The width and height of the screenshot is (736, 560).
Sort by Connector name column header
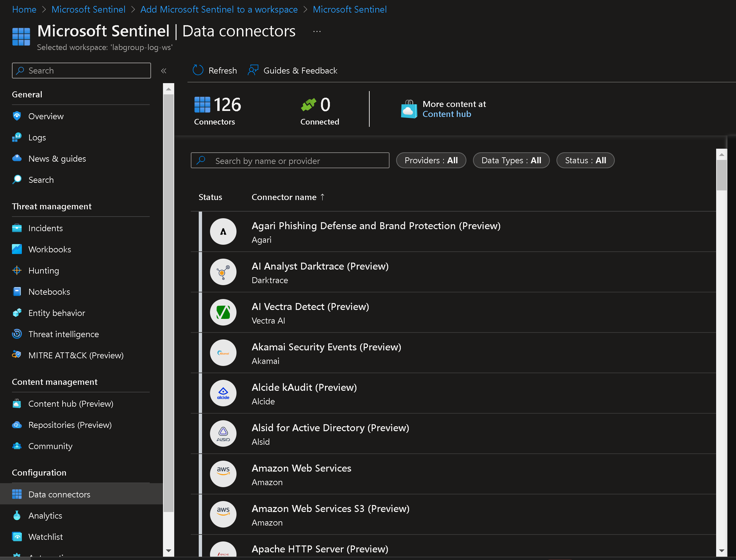[x=284, y=197]
